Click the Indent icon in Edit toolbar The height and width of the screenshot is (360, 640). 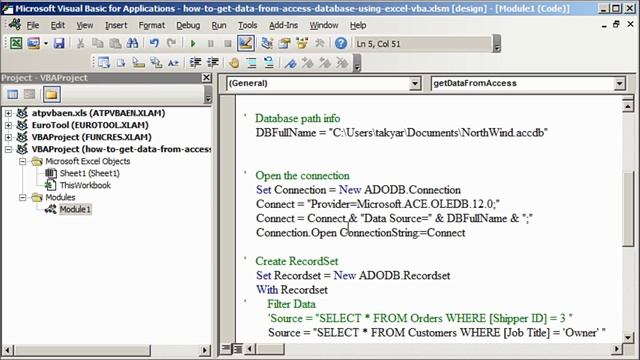point(196,62)
